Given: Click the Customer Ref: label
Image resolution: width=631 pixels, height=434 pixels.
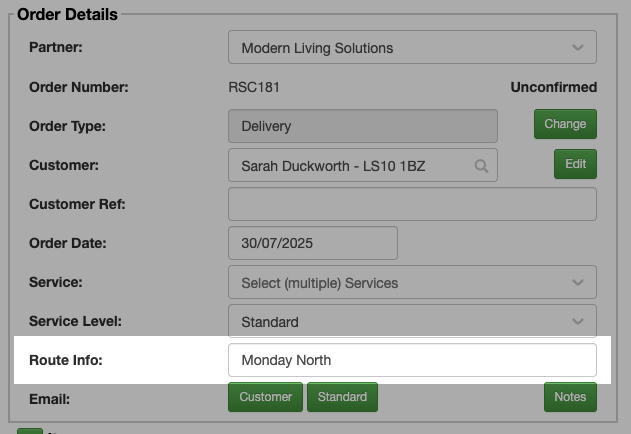Looking at the screenshot, I should (x=77, y=204).
